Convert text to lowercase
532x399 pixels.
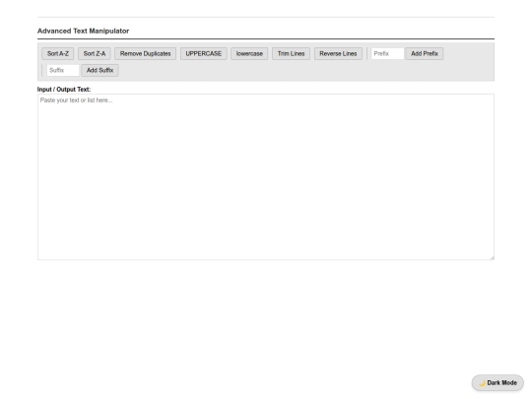click(249, 53)
